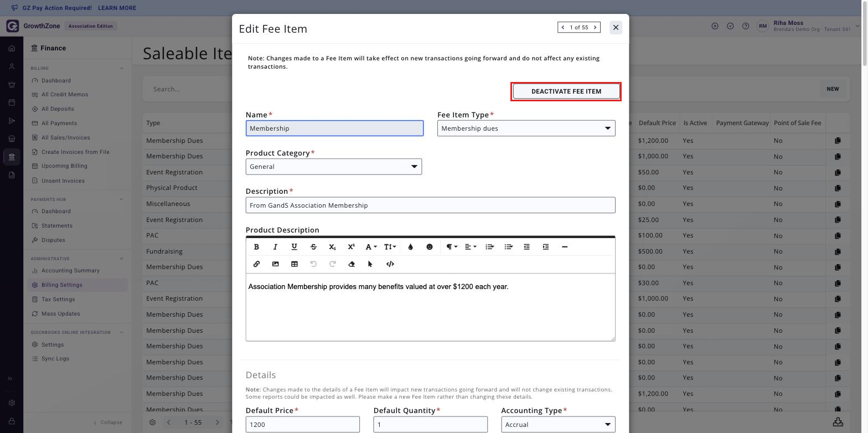Toggle superscript in the editor toolbar
Screen dimensions: 868x433
351,247
